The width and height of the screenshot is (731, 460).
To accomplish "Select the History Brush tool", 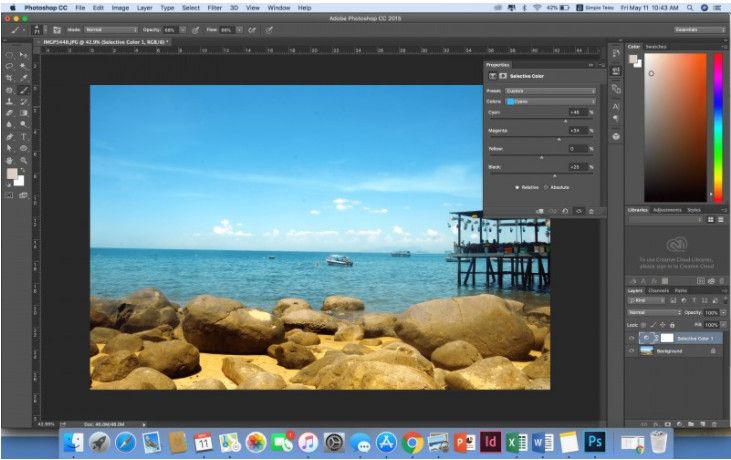I will coord(23,102).
